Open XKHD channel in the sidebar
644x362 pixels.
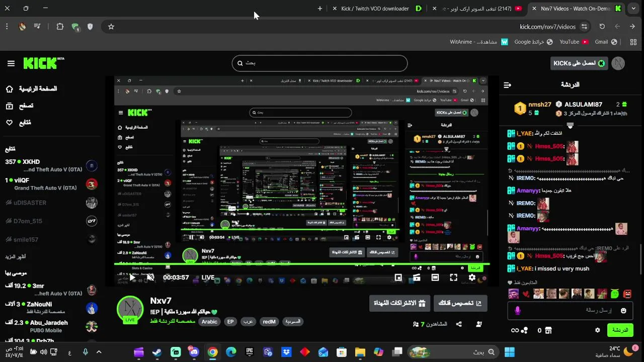pos(50,165)
